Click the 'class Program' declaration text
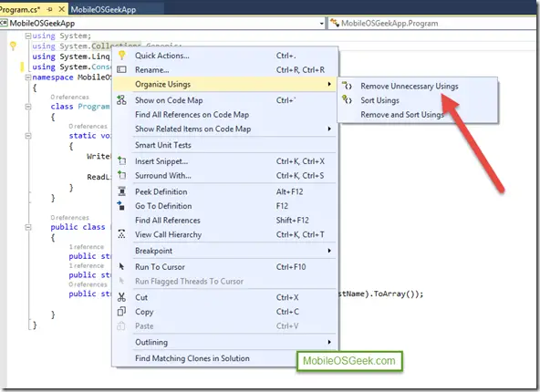540x392 pixels. (x=80, y=107)
